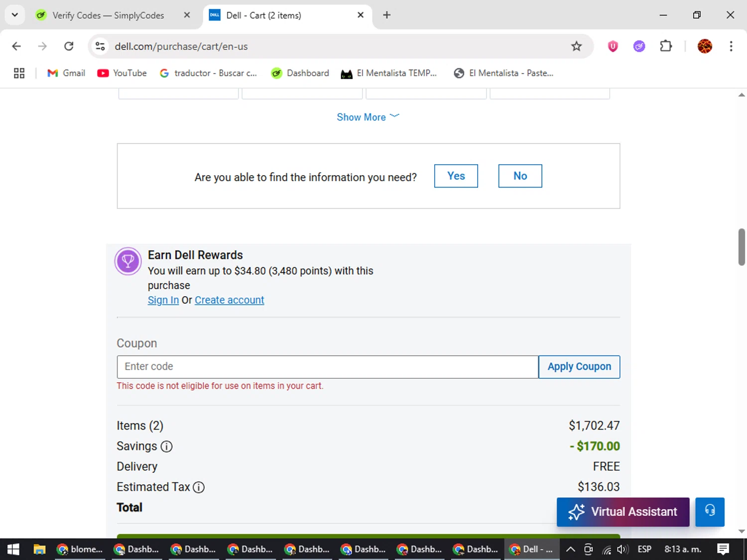747x560 pixels.
Task: Click the scrollbar up arrow
Action: click(x=742, y=95)
